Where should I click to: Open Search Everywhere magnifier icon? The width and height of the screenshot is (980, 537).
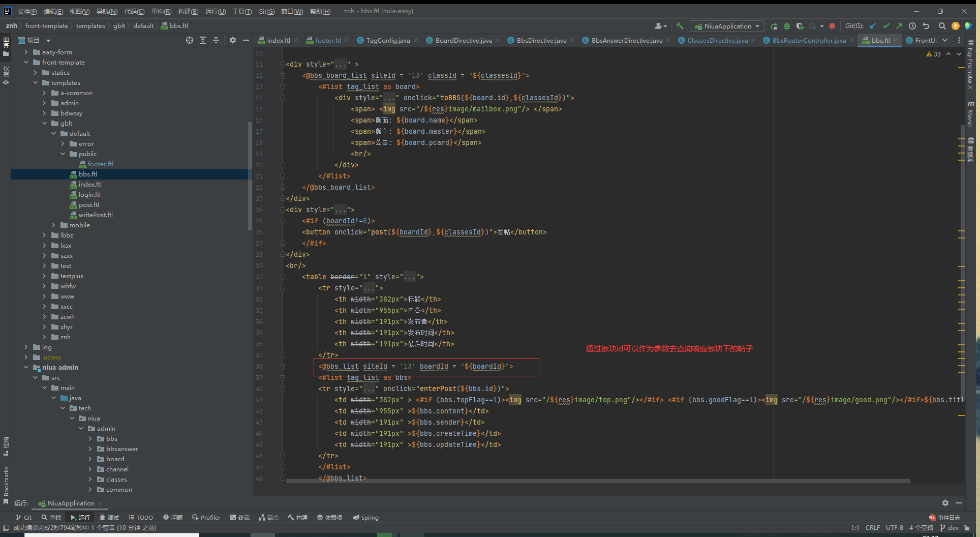tap(942, 26)
